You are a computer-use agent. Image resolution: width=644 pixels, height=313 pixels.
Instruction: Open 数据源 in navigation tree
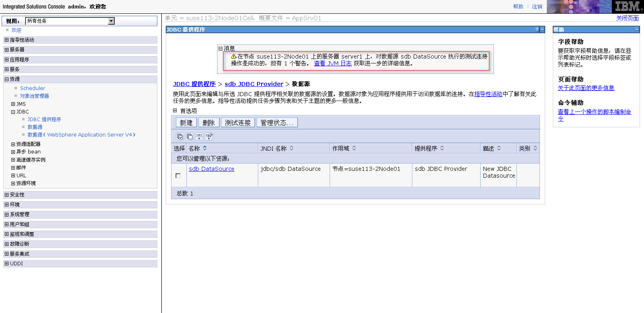[x=35, y=127]
